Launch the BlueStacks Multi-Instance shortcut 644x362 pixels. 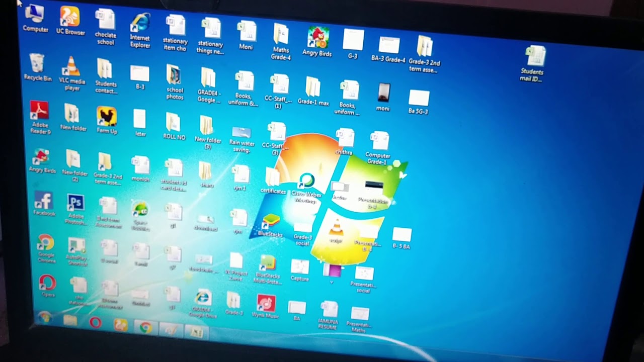(268, 269)
